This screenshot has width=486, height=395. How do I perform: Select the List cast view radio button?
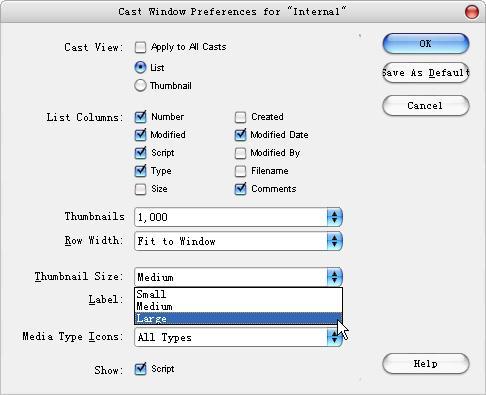[140, 67]
